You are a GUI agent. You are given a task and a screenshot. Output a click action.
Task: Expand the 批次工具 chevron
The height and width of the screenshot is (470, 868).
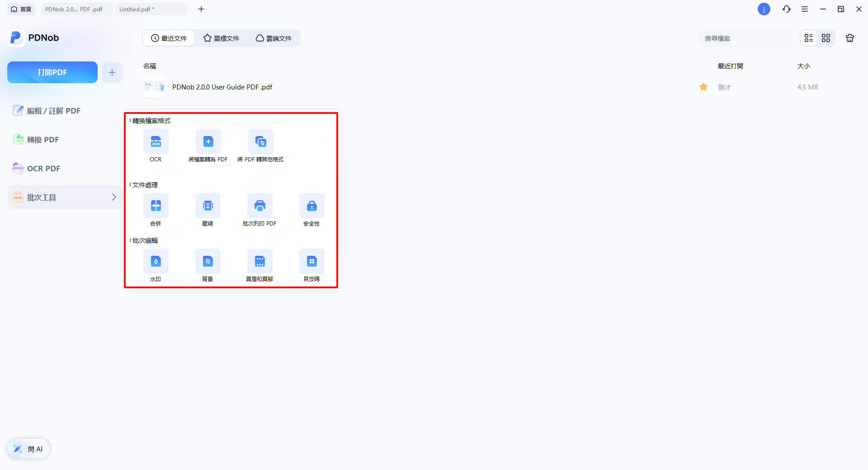tap(114, 197)
